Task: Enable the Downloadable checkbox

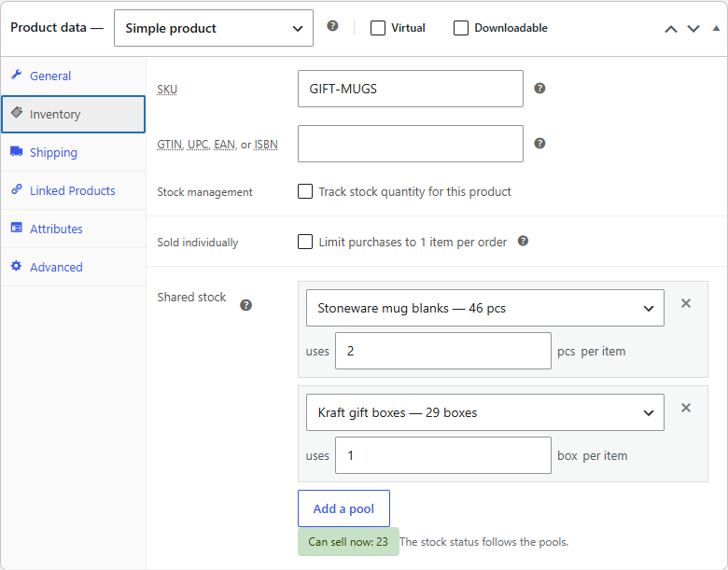Action: point(460,28)
